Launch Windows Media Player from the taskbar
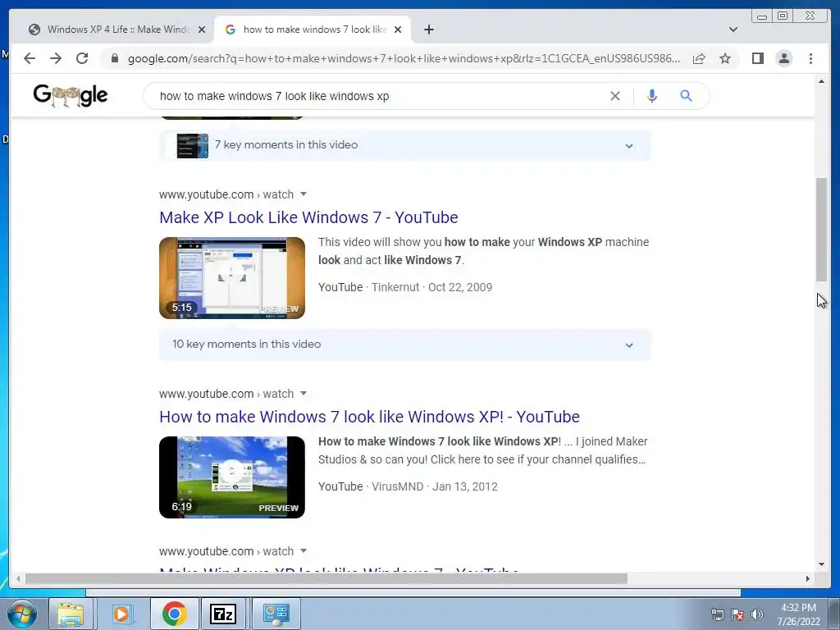The width and height of the screenshot is (840, 630). 121,614
